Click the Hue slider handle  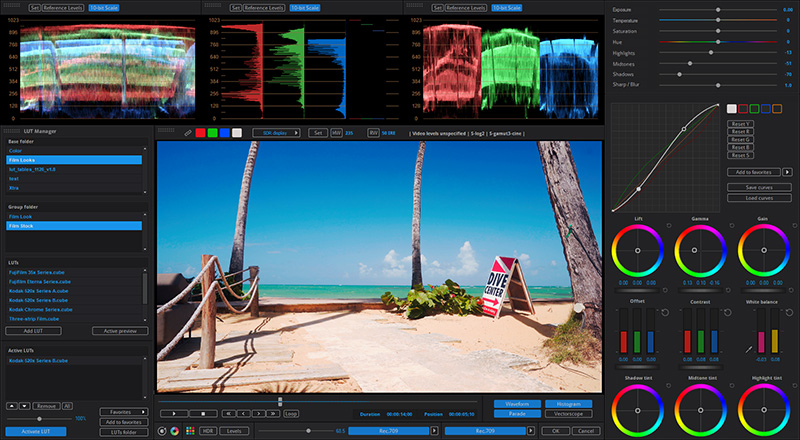(718, 42)
